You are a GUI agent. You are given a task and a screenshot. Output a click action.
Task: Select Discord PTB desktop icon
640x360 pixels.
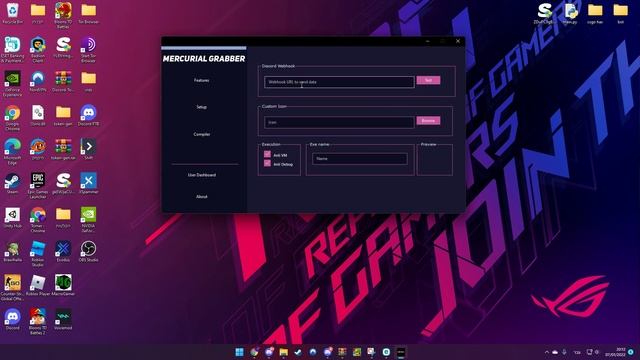tap(89, 115)
